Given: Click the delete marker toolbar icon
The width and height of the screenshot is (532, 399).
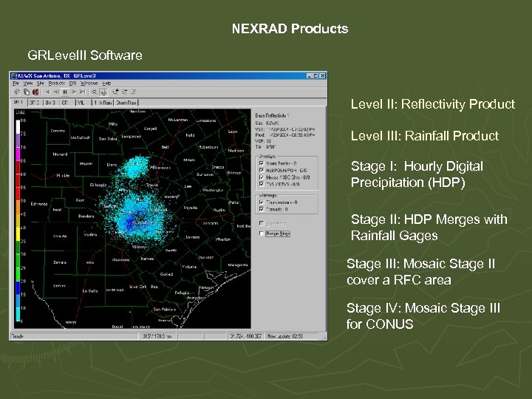Looking at the screenshot, I should click(x=133, y=92).
